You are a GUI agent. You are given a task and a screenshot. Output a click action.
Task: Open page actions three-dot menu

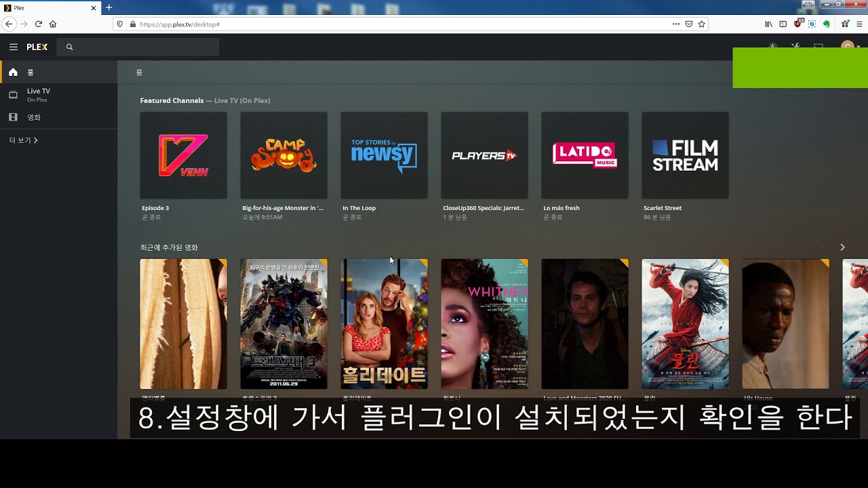(676, 24)
